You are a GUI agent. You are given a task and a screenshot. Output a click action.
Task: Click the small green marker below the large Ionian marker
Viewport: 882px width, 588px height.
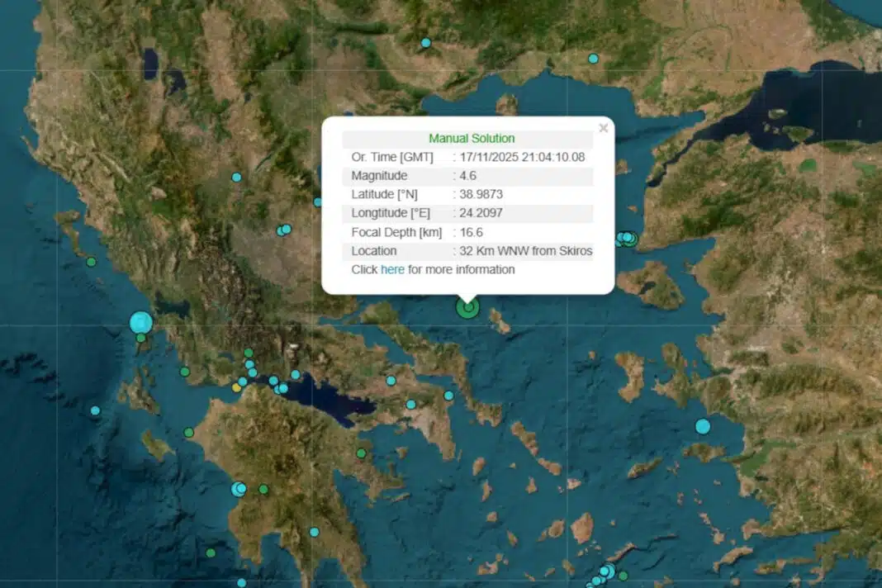141,338
